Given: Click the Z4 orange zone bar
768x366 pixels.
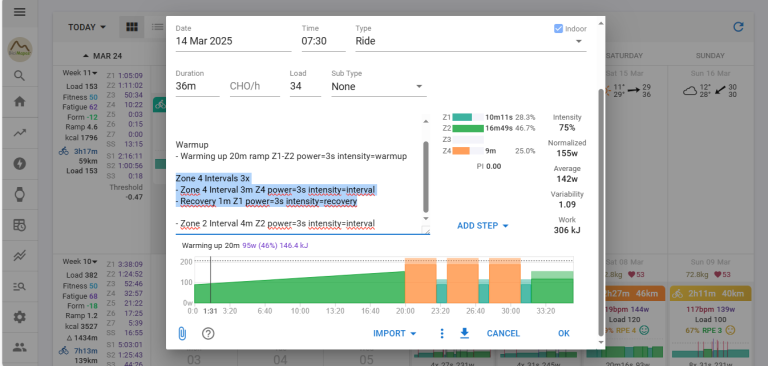Looking at the screenshot, I should (461, 151).
